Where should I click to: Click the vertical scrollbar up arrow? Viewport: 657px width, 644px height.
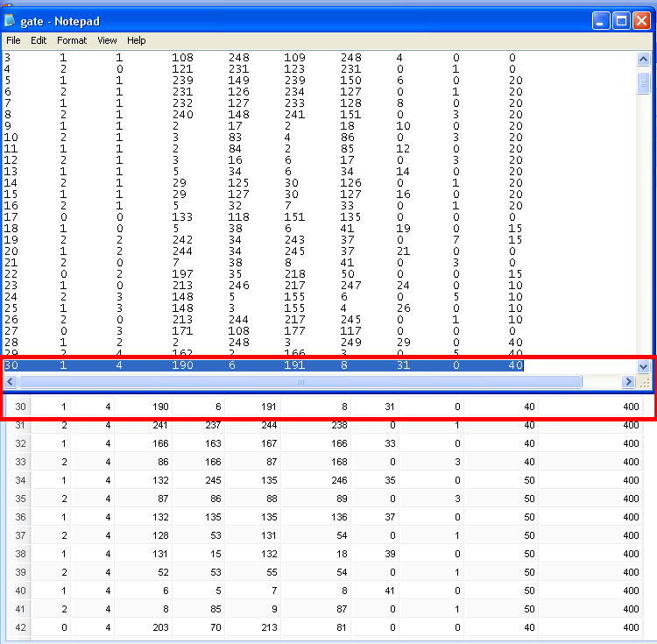(643, 60)
